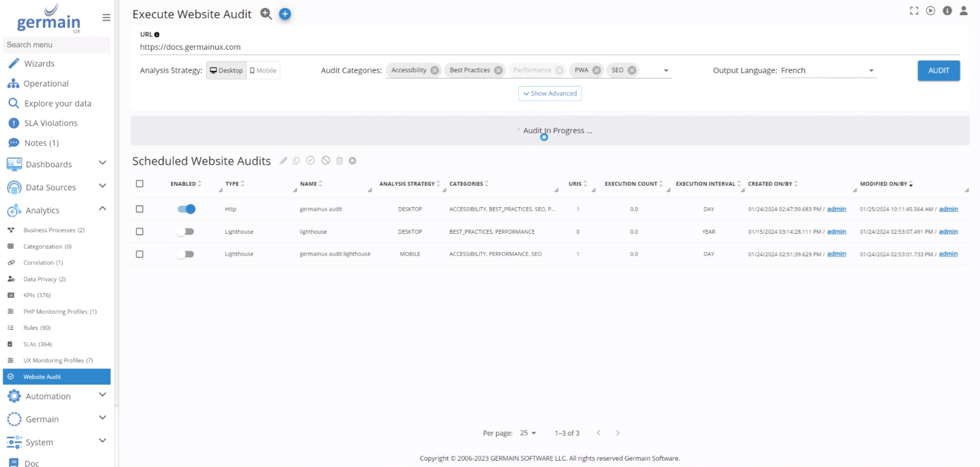Click the delete trash icon above the table
The width and height of the screenshot is (980, 467).
[x=339, y=160]
